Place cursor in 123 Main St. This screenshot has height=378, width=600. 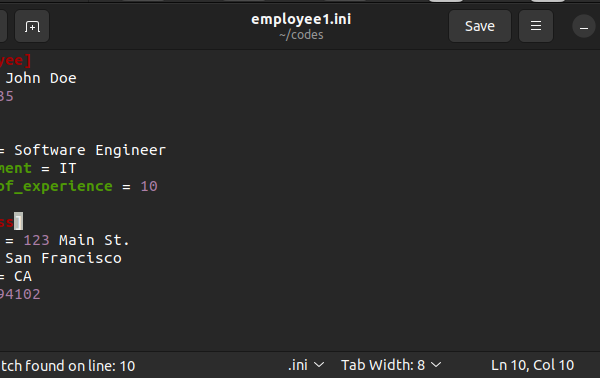click(x=77, y=240)
